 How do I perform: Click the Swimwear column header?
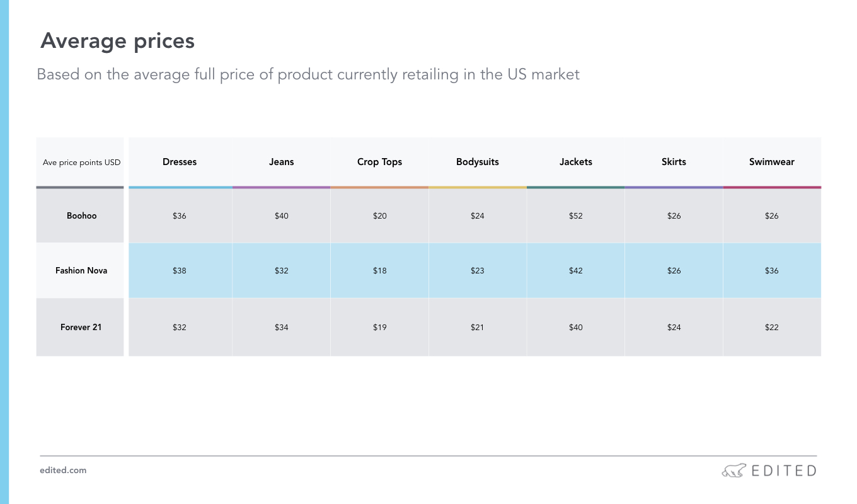[772, 162]
